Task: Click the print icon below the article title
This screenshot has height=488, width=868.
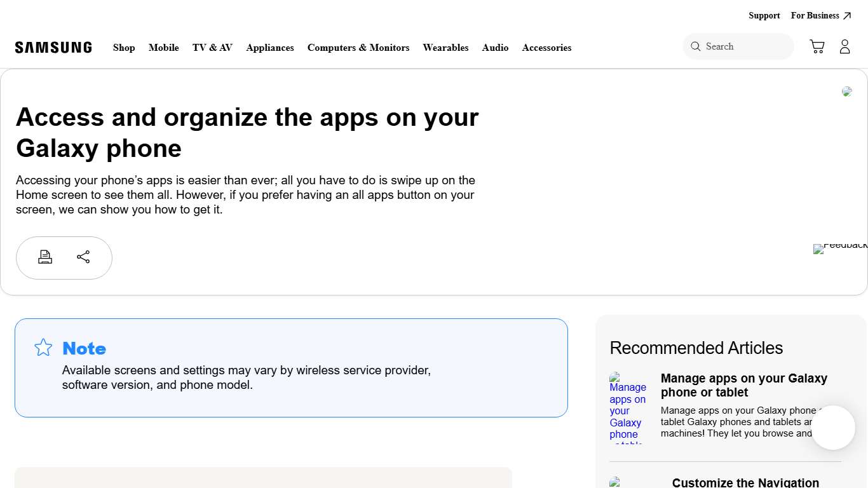Action: click(x=45, y=257)
